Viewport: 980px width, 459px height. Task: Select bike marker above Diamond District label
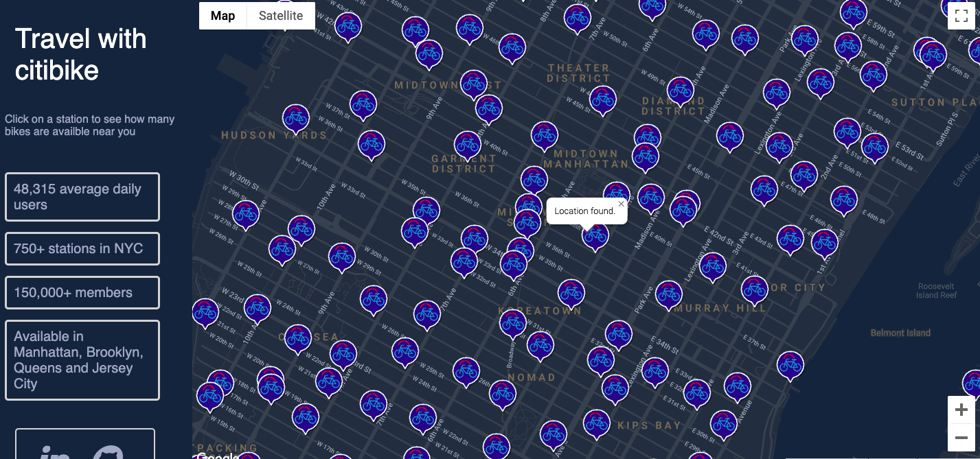[x=680, y=91]
